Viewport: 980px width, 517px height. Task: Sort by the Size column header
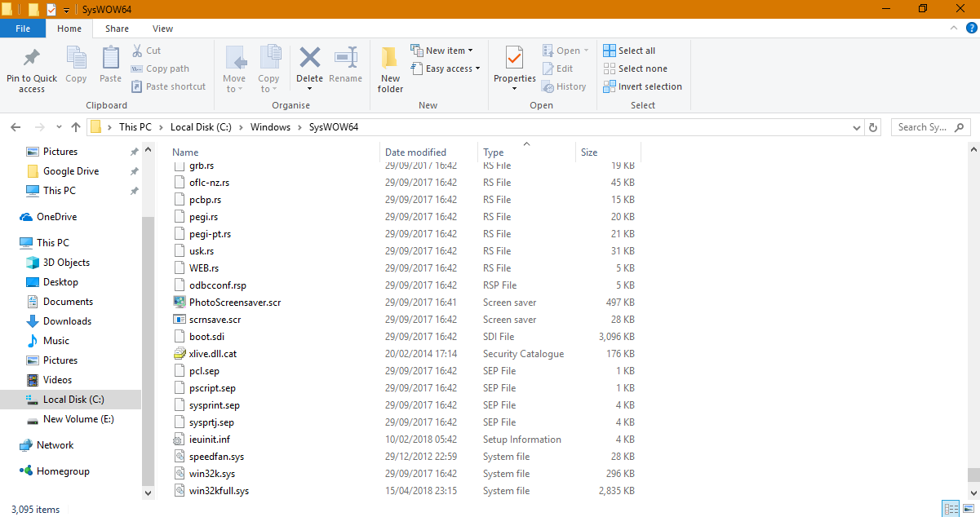tap(608, 152)
